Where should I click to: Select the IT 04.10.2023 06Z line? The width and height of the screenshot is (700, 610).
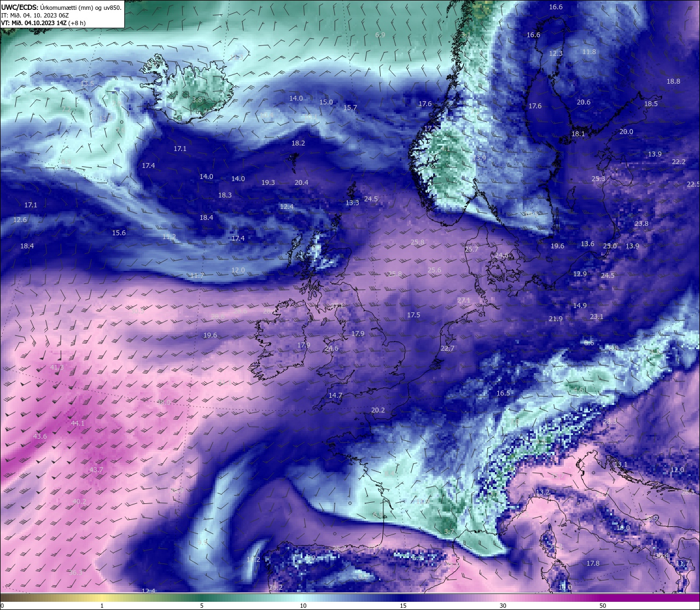coord(35,15)
